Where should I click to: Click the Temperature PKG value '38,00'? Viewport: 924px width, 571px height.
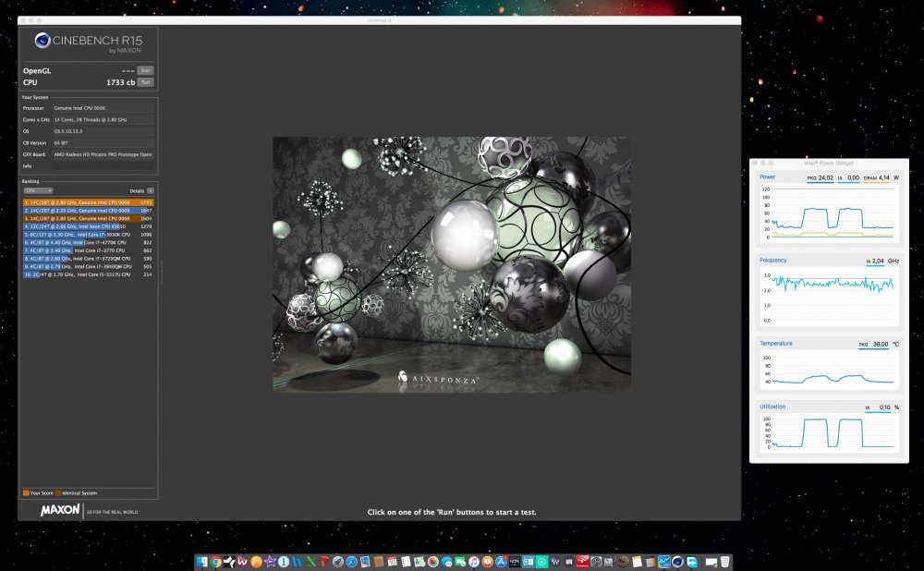click(880, 344)
